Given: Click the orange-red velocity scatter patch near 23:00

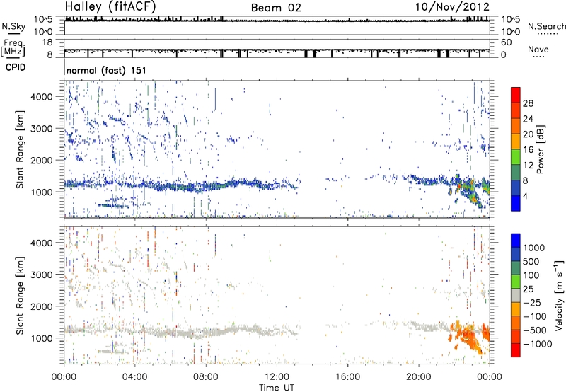Looking at the screenshot, I should tap(468, 335).
